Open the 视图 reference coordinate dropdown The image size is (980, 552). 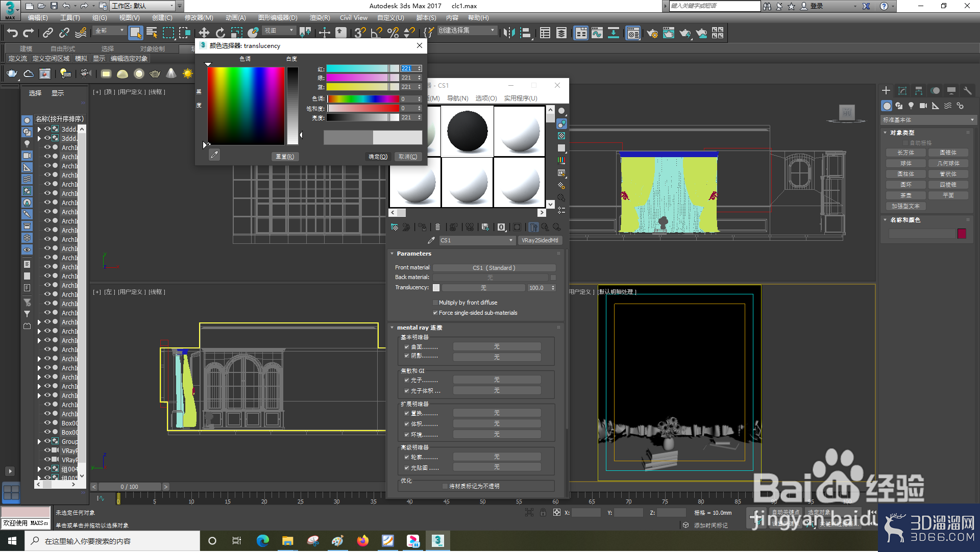(x=279, y=31)
